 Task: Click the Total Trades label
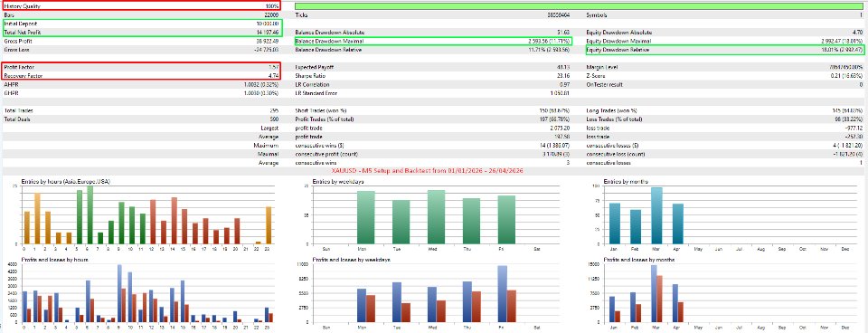pos(18,110)
